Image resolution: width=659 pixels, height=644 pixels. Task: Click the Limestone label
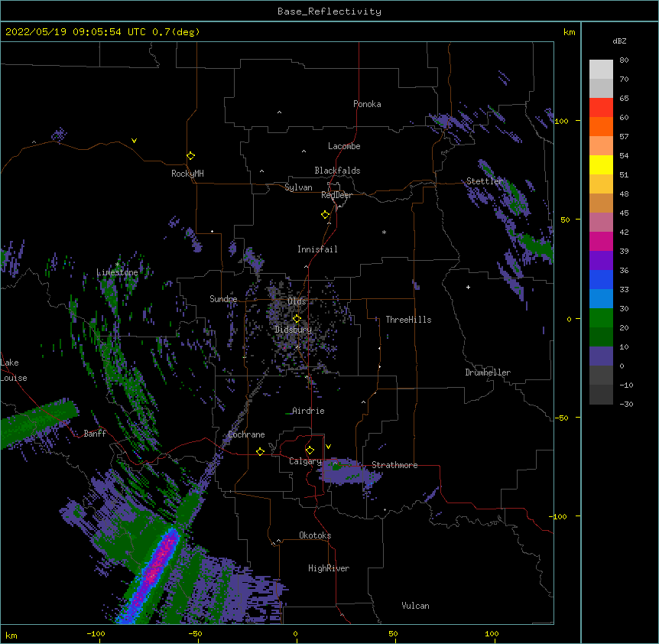(x=117, y=272)
